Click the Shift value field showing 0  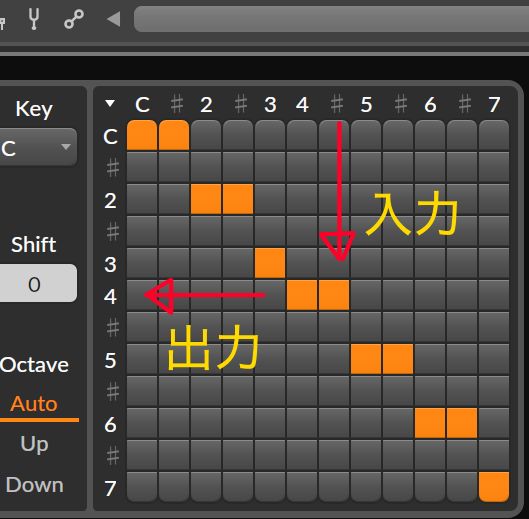38,283
